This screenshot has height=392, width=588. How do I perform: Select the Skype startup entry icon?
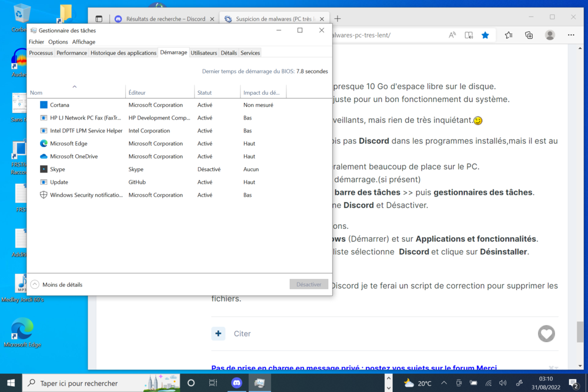click(44, 170)
